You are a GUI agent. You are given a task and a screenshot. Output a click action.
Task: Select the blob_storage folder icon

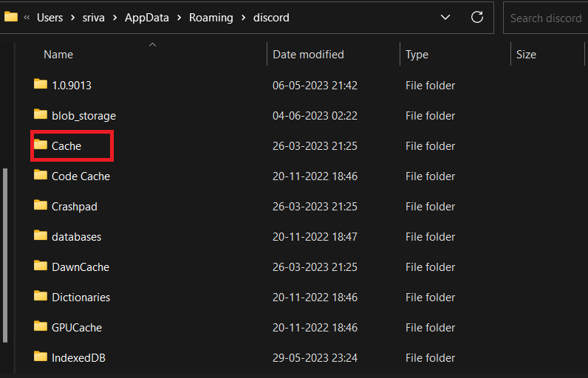click(41, 115)
